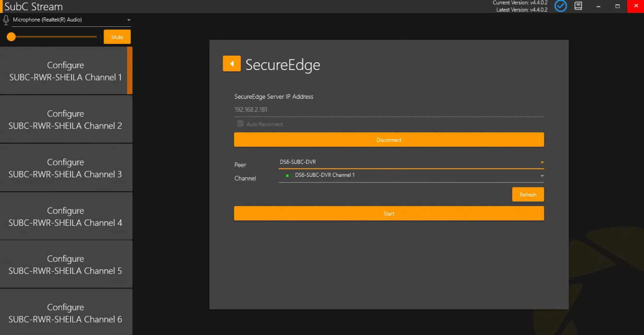Open the Microphone (Realtek(R) Audio) dropdown
This screenshot has width=644, height=335.
point(70,20)
